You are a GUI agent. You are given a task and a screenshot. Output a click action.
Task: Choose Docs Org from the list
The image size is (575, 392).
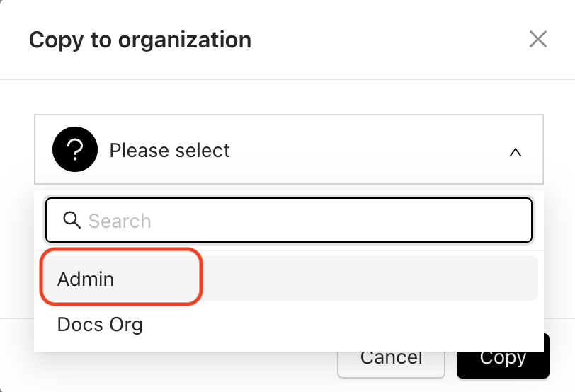(100, 325)
